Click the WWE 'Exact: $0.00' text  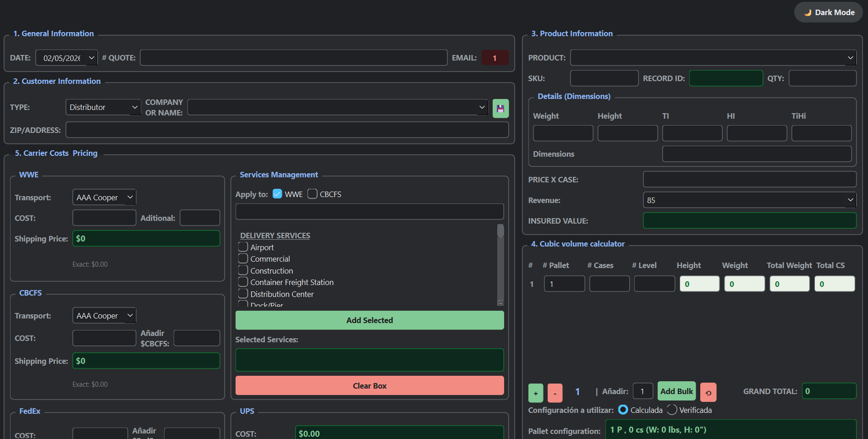click(x=90, y=264)
